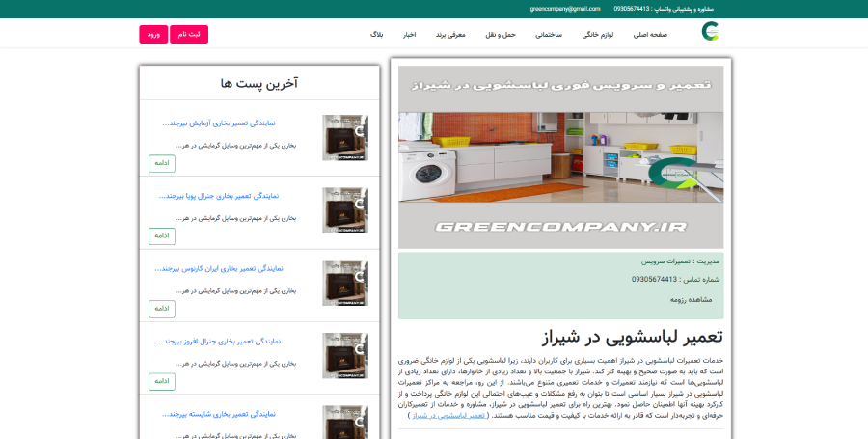This screenshot has height=439, width=868.
Task: Click ادامه button for آزمایش post
Action: (162, 163)
